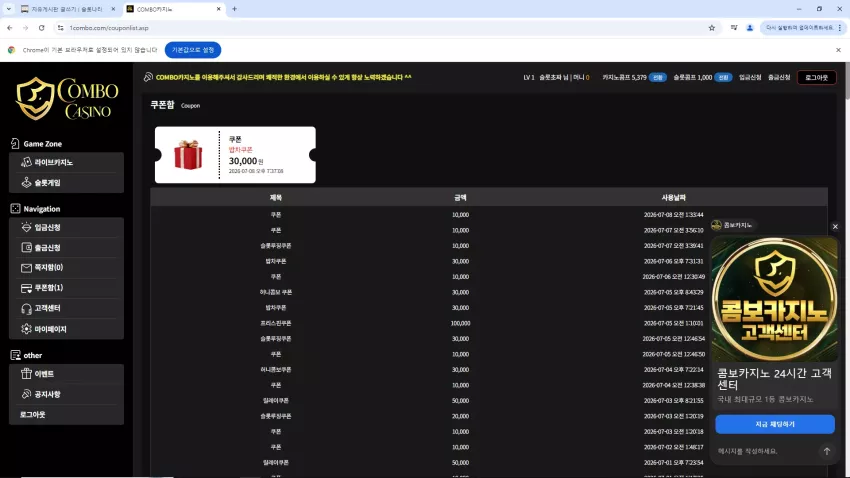Click the 2026-07-08 오전 1:33:44 date cell
Screen dimensions: 850x478
point(673,215)
